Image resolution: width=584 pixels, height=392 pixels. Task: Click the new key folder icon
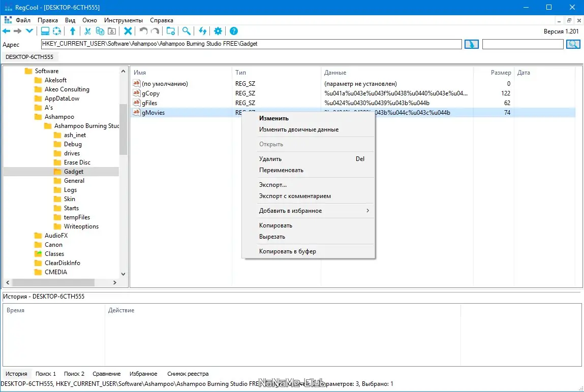[171, 31]
